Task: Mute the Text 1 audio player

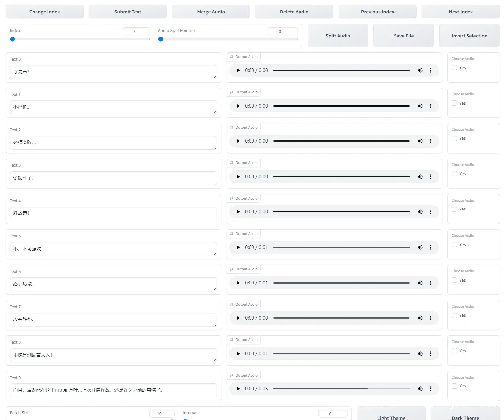Action: (x=420, y=106)
